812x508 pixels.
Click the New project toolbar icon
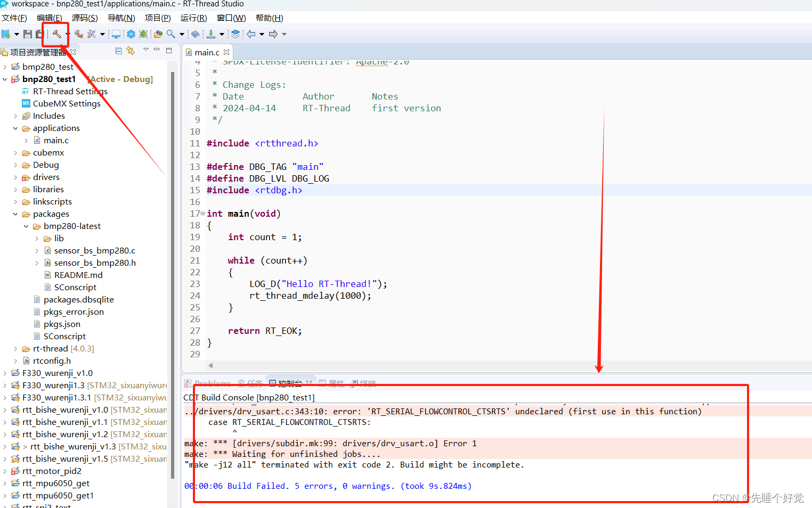click(6, 34)
